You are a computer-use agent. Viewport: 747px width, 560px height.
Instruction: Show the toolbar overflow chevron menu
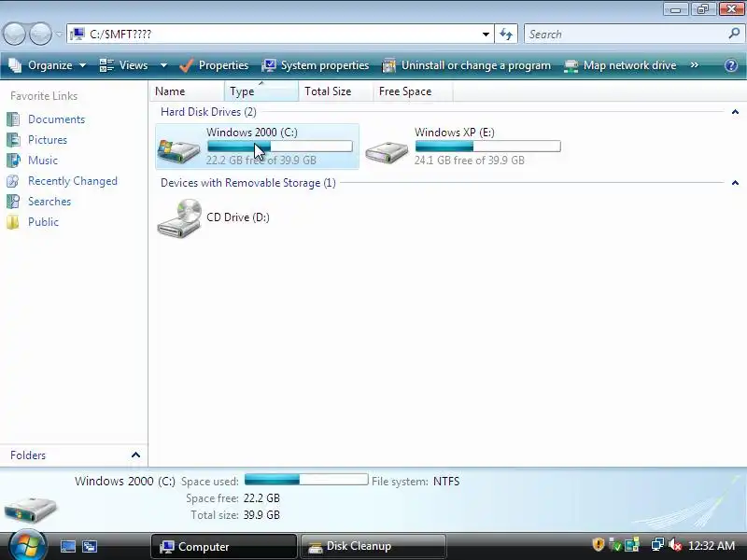pos(695,64)
